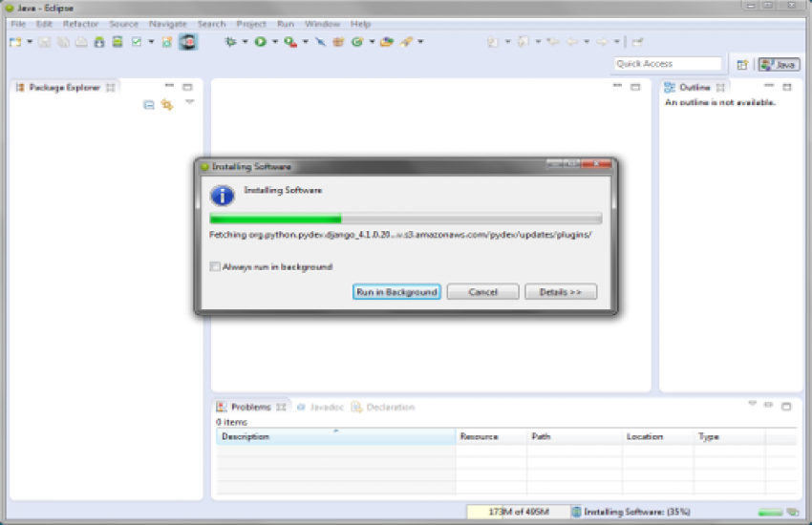Screen dimensions: 812x525
Task: Click the checkmark task toolbar icon
Action: 137,42
